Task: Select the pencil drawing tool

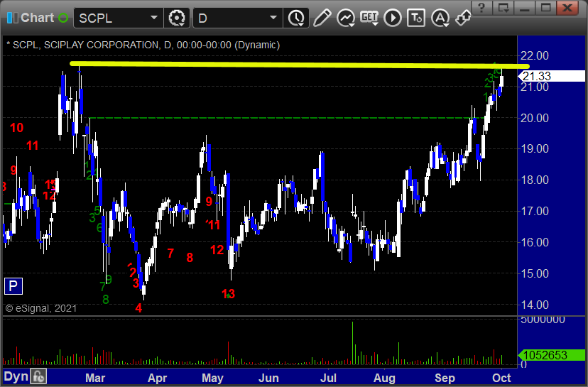Action: tap(322, 18)
